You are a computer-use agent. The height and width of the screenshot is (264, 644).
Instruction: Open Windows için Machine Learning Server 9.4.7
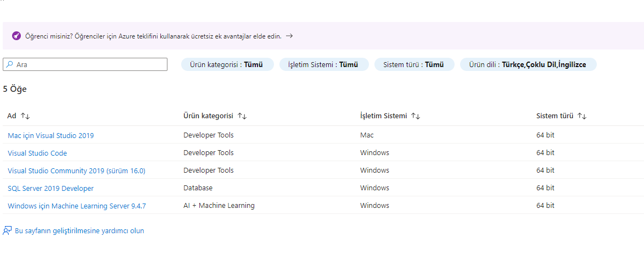coord(77,206)
